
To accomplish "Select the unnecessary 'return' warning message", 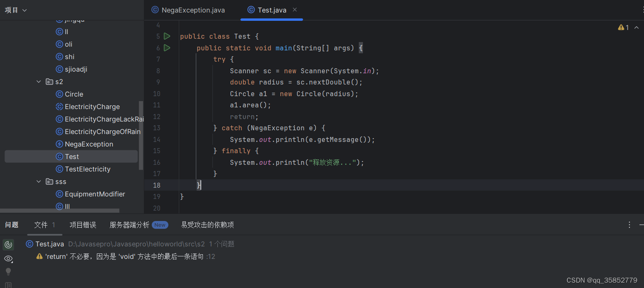I will point(124,256).
